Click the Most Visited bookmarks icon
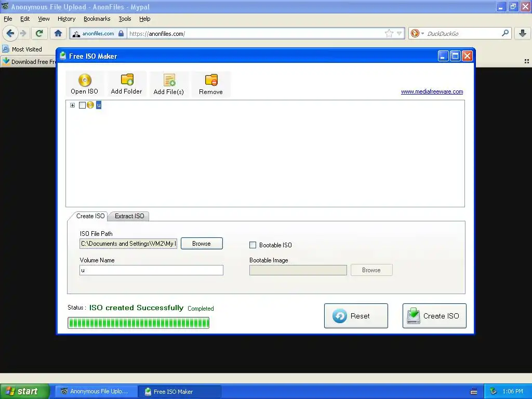The width and height of the screenshot is (532, 399). (5, 49)
